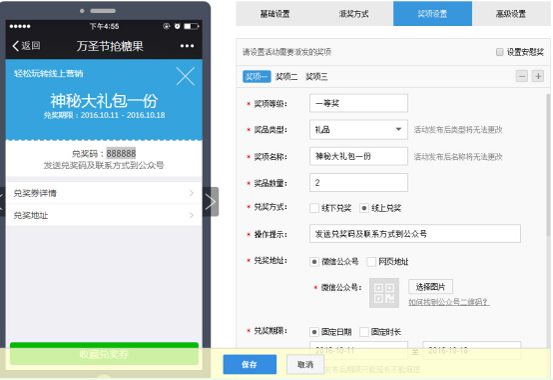Open 兑奖券详情 row chevron
The width and height of the screenshot is (553, 380).
(x=192, y=193)
